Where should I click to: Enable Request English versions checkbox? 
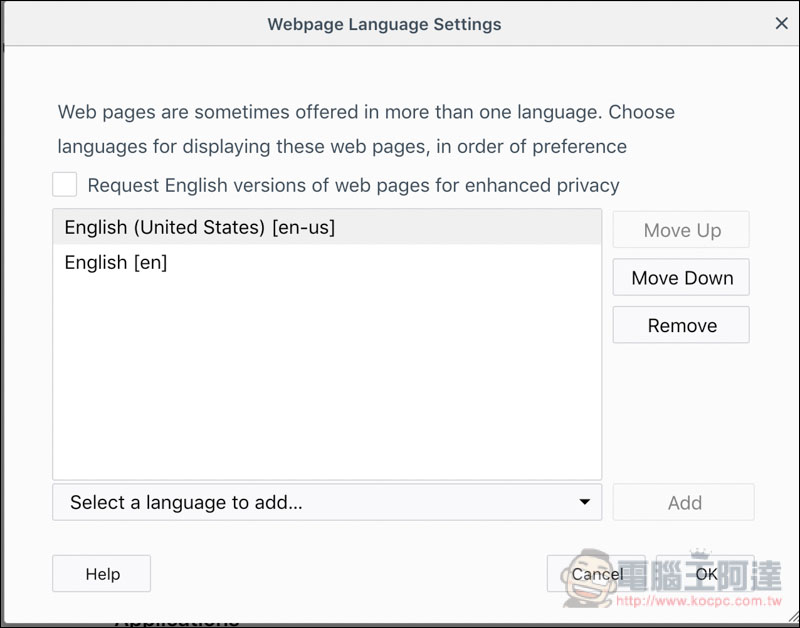(65, 185)
